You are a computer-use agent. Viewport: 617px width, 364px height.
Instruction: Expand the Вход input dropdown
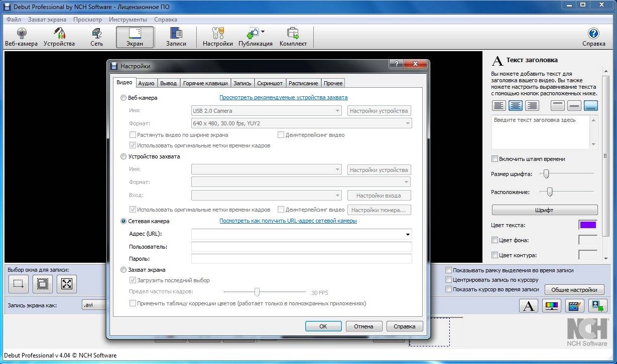tap(267, 196)
